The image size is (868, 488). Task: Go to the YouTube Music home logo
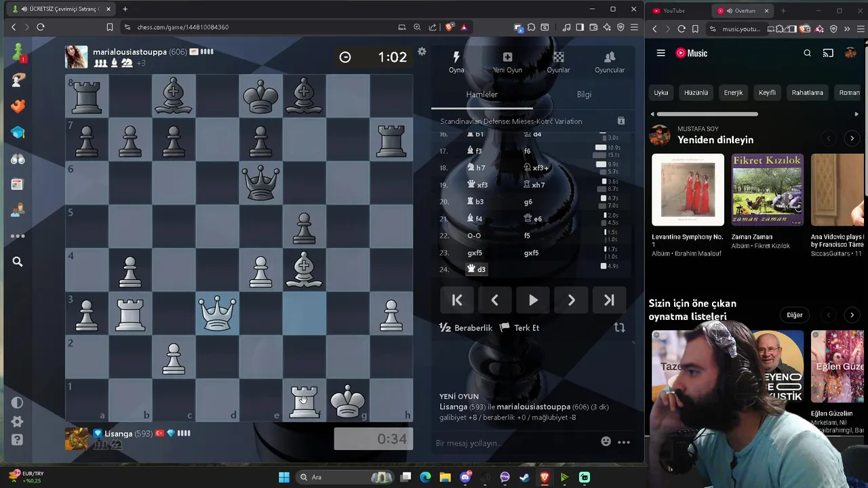692,53
